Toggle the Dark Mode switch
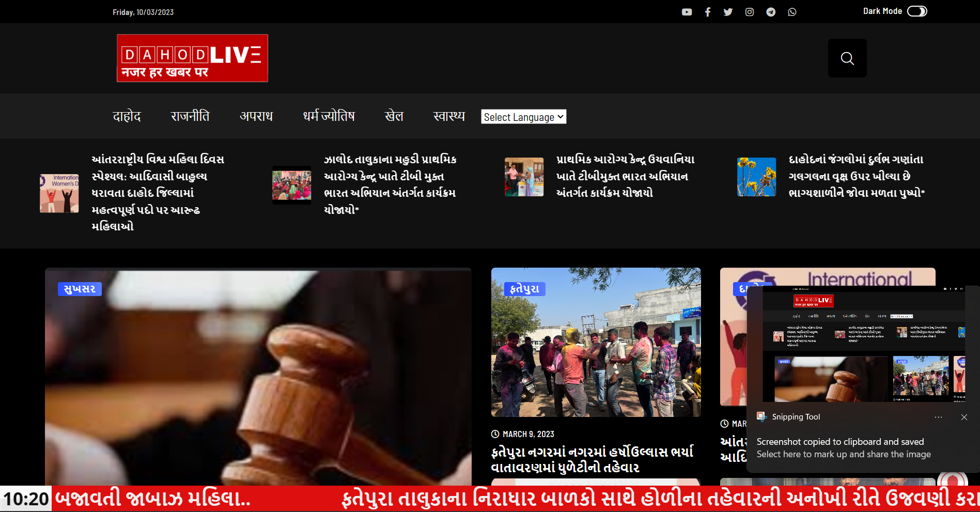The image size is (980, 512). coord(917,11)
